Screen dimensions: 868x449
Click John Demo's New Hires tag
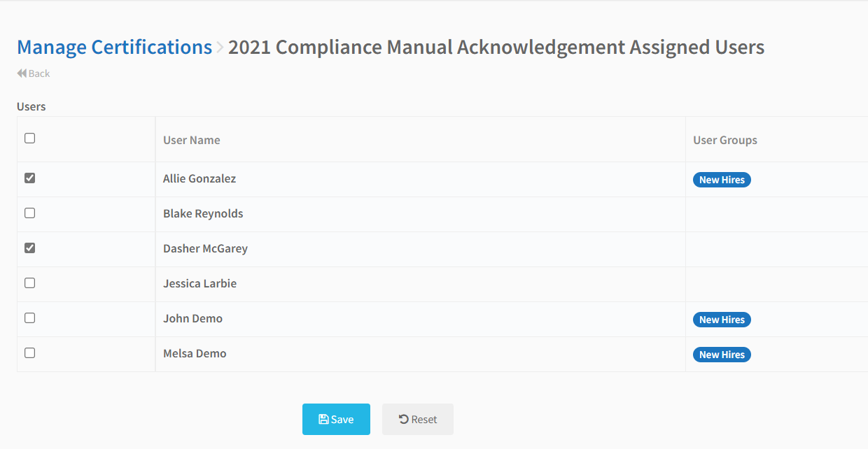(722, 320)
